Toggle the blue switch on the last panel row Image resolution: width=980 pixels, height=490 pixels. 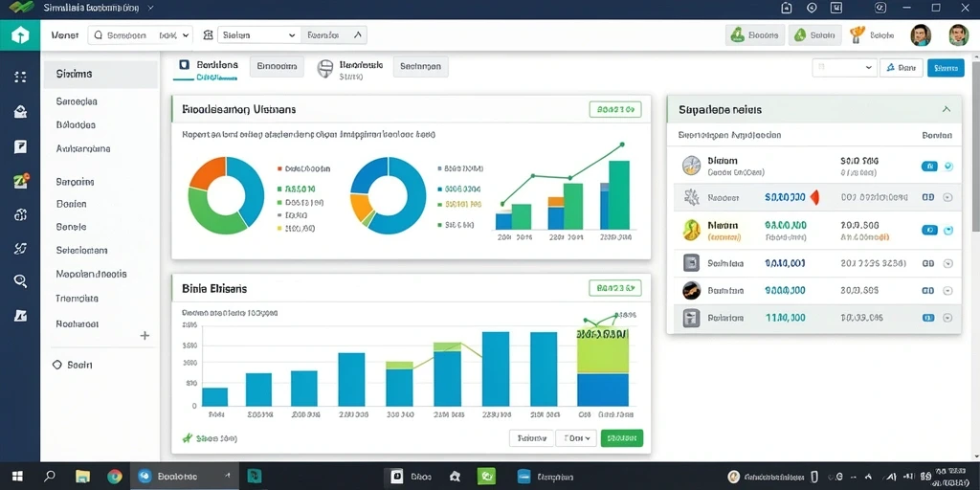point(928,318)
